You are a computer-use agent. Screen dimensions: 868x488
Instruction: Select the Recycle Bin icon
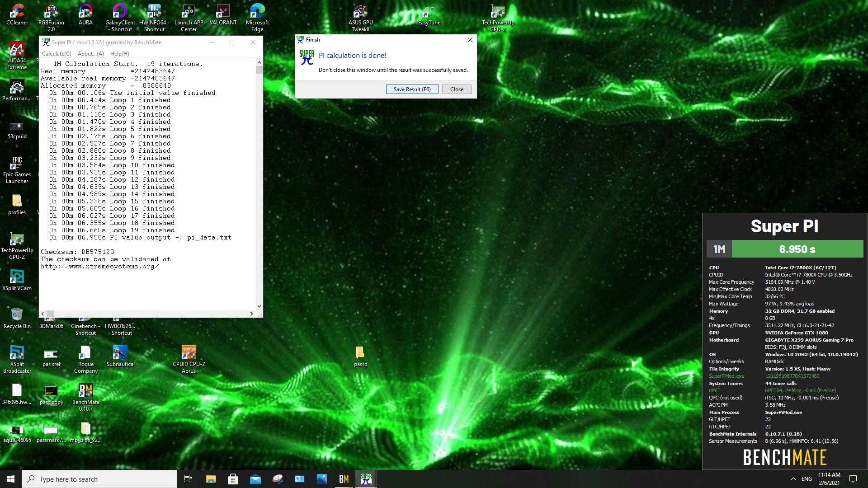point(17,318)
